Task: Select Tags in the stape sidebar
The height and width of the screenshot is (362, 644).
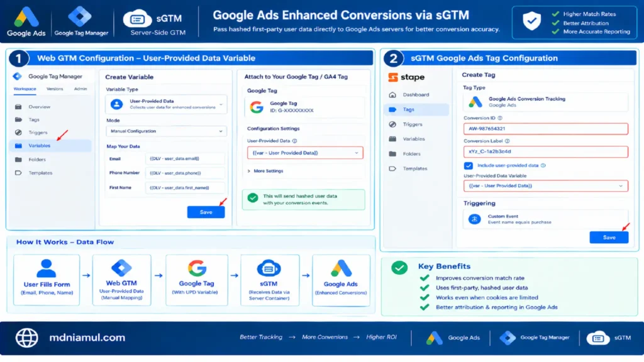Action: tap(416, 109)
